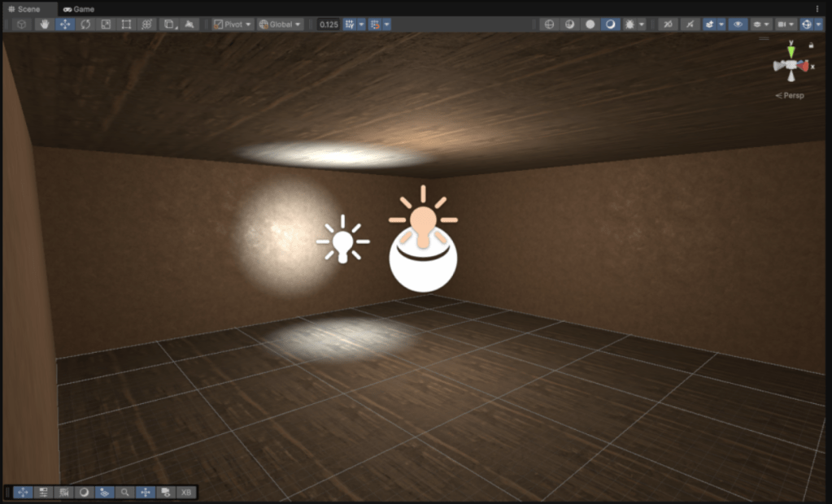
Task: Expand the debug draw mode dropdown arrow
Action: point(643,24)
